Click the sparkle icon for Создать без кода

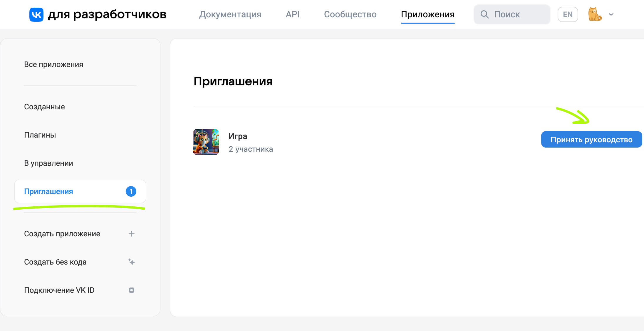[132, 262]
